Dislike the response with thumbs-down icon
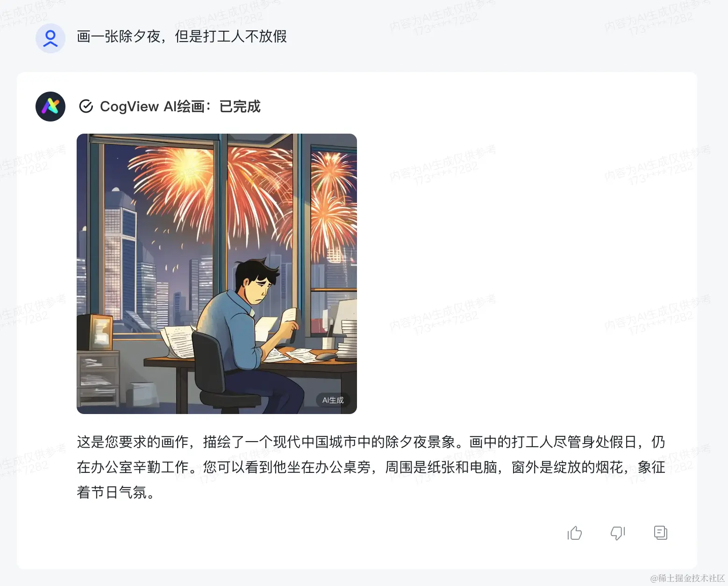The image size is (728, 586). point(618,533)
